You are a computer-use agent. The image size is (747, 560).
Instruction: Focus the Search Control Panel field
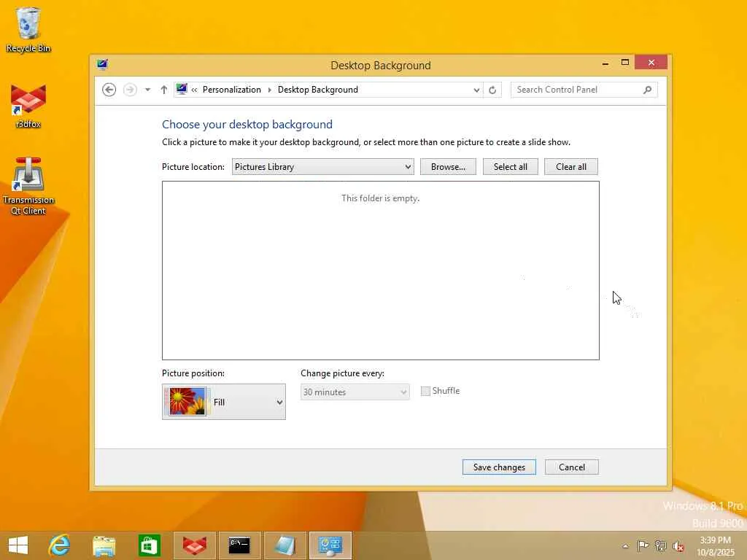point(584,90)
